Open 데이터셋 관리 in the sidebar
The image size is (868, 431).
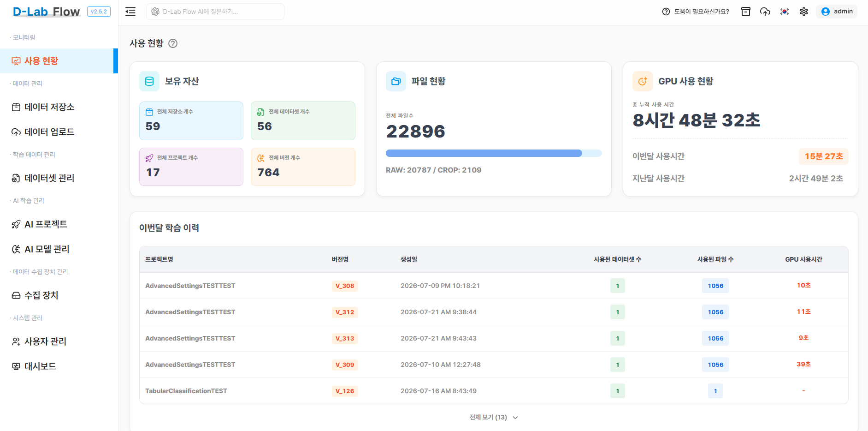tap(59, 178)
